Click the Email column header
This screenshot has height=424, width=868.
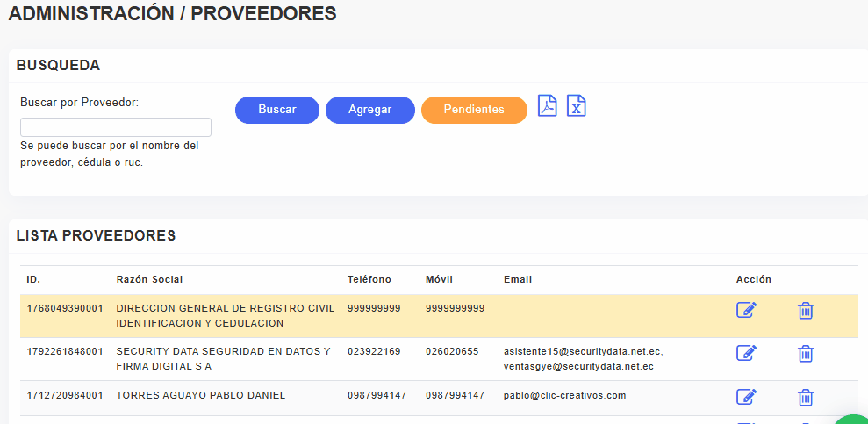point(518,279)
